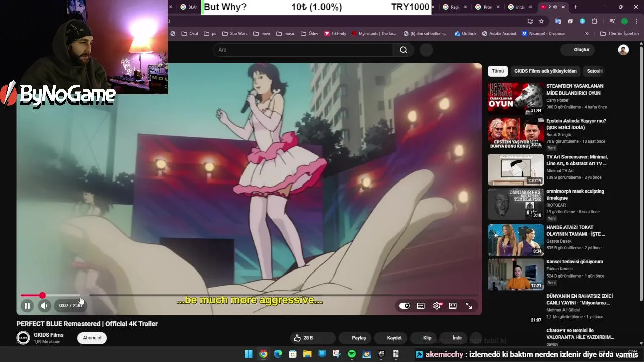This screenshot has height=362, width=644.
Task: Open HANDE ATAİZİ TOKAT video title
Action: click(576, 231)
